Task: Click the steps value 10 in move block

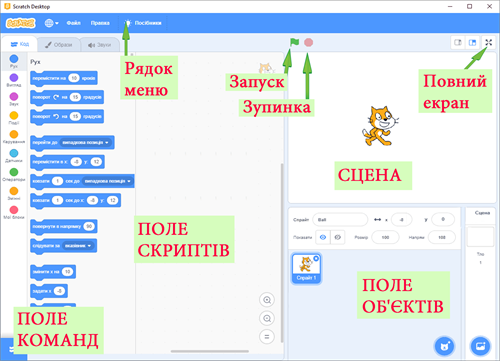Action: (x=74, y=78)
